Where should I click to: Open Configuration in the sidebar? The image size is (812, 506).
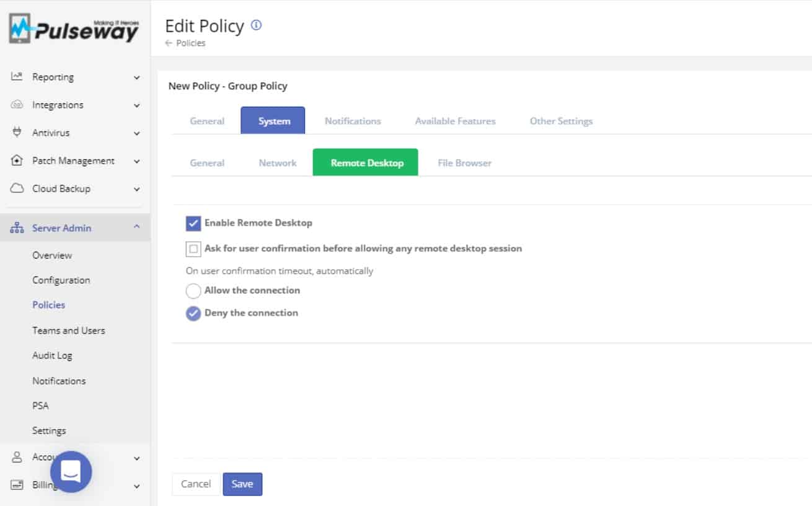click(61, 280)
